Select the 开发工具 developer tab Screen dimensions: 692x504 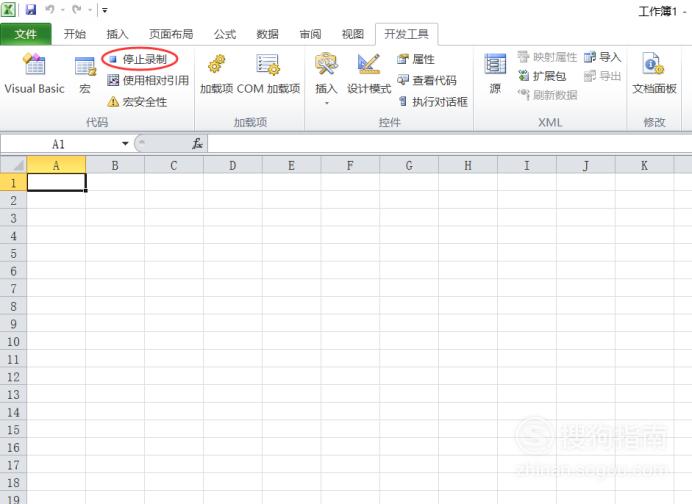coord(406,34)
